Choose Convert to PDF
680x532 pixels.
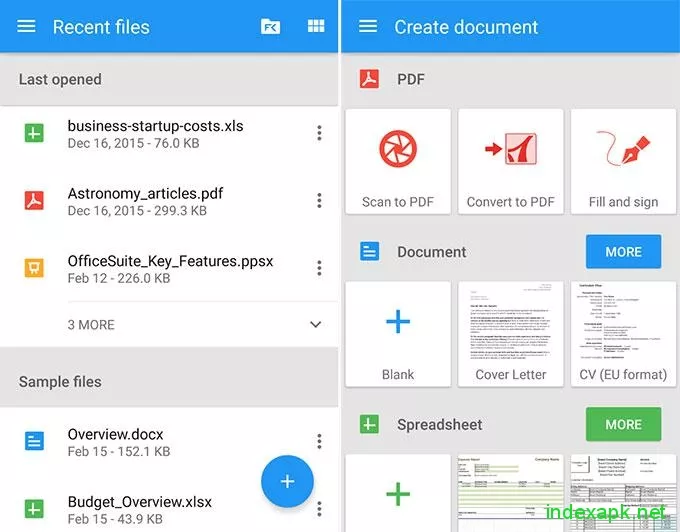[x=511, y=161]
